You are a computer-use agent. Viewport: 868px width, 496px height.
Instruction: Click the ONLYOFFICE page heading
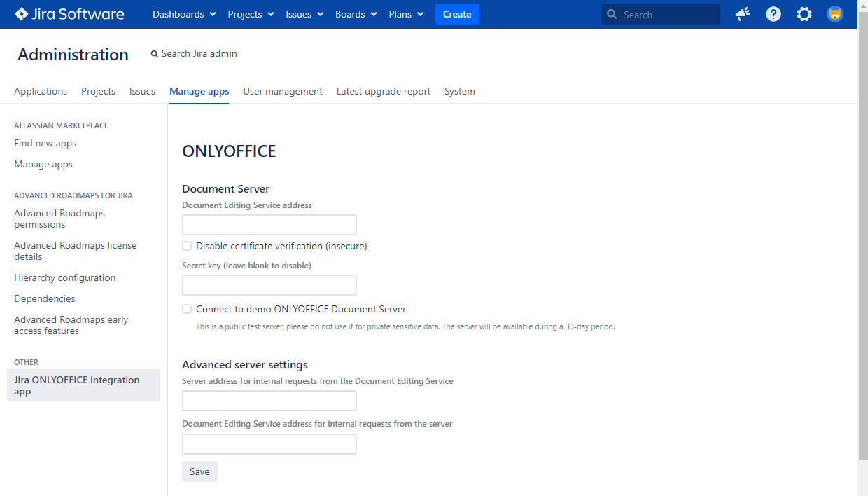pyautogui.click(x=229, y=151)
